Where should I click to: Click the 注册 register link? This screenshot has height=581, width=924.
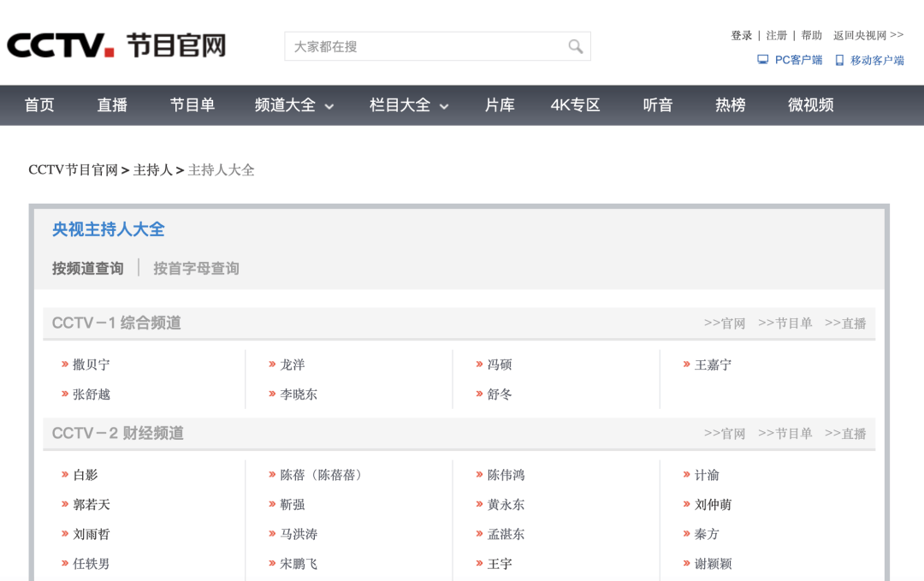click(776, 35)
